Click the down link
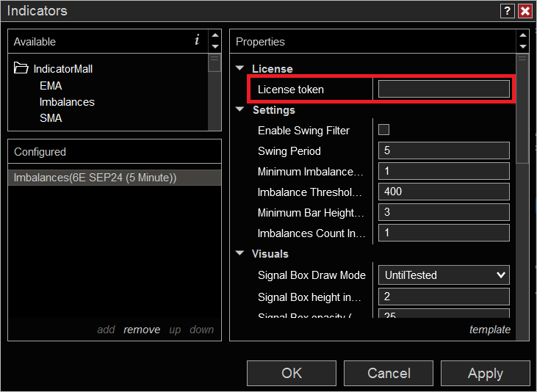The width and height of the screenshot is (537, 392). [202, 330]
